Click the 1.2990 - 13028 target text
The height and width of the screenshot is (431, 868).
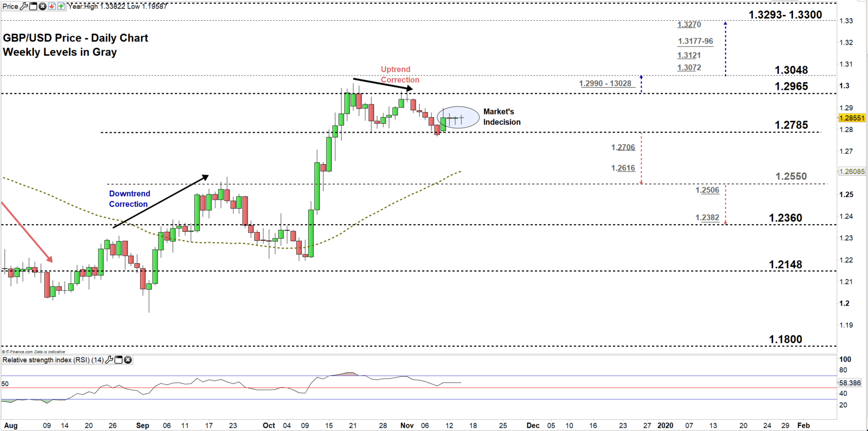(605, 84)
